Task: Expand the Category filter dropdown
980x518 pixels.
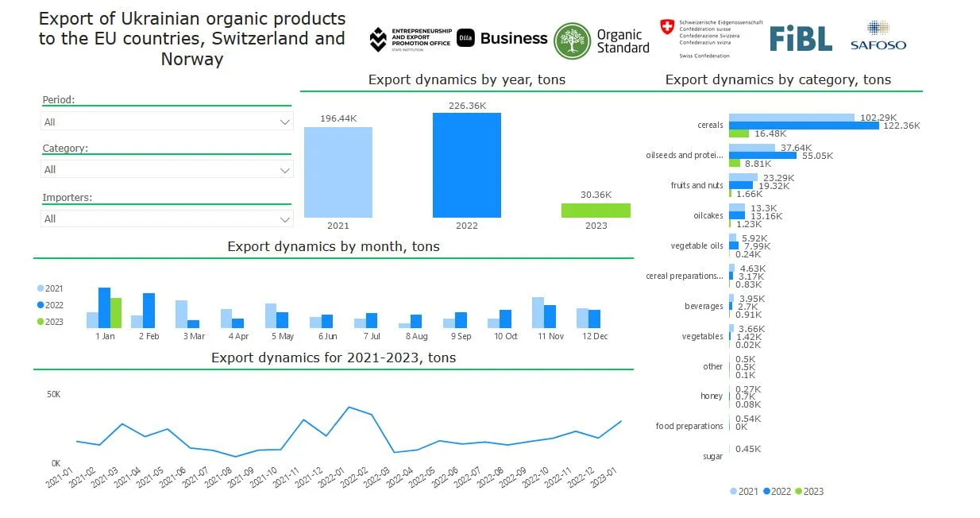Action: coord(167,169)
